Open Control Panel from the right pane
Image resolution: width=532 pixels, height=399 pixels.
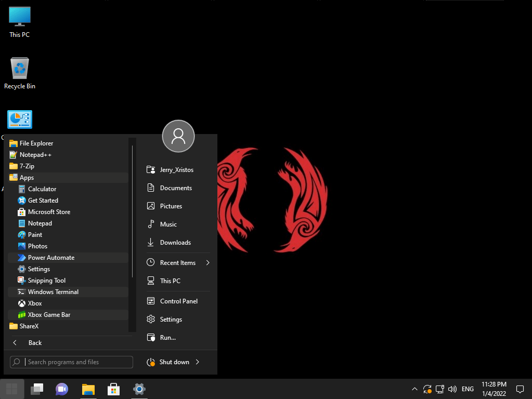[178, 301]
